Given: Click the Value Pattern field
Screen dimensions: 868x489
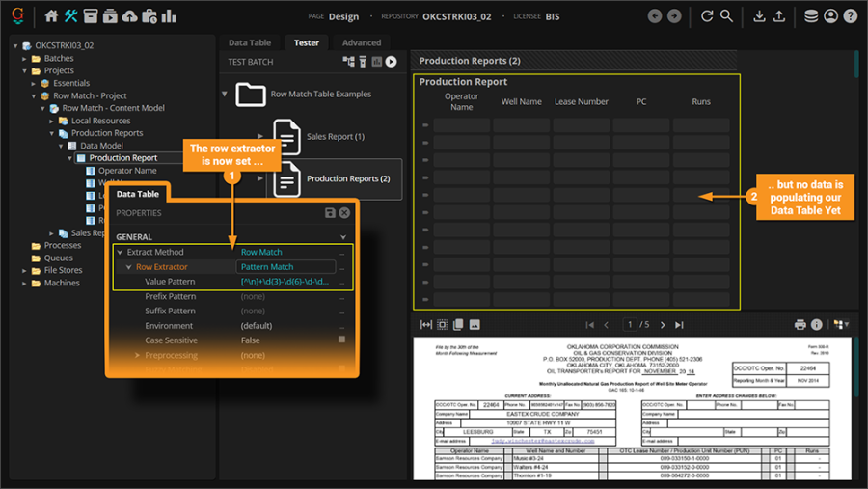Looking at the screenshot, I should tap(285, 282).
